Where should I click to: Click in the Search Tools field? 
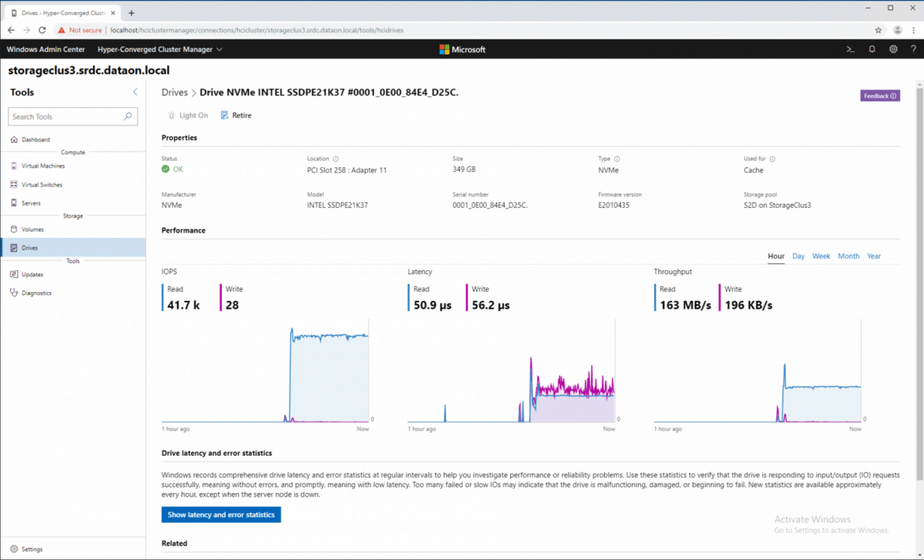(73, 117)
